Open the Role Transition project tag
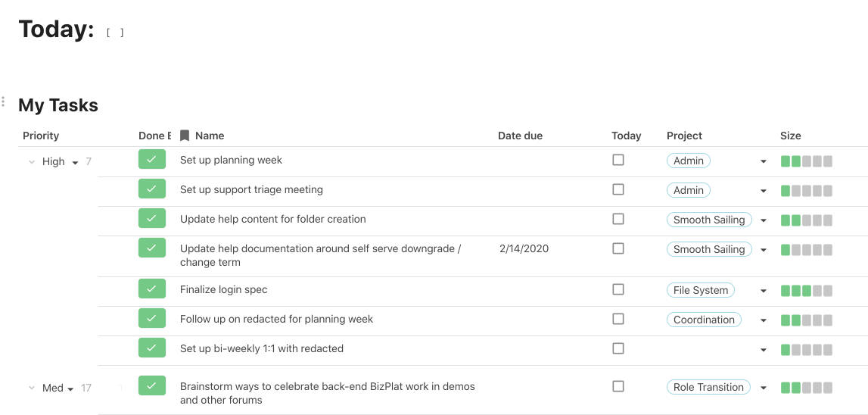Viewport: 868px width, 415px height. click(x=708, y=387)
